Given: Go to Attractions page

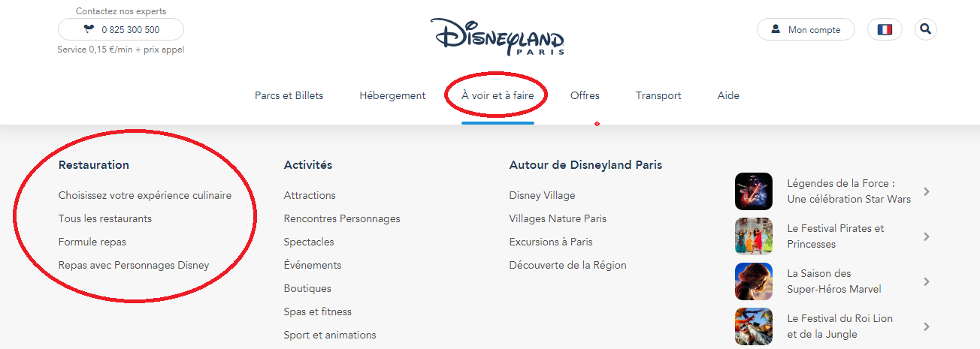Looking at the screenshot, I should (310, 195).
